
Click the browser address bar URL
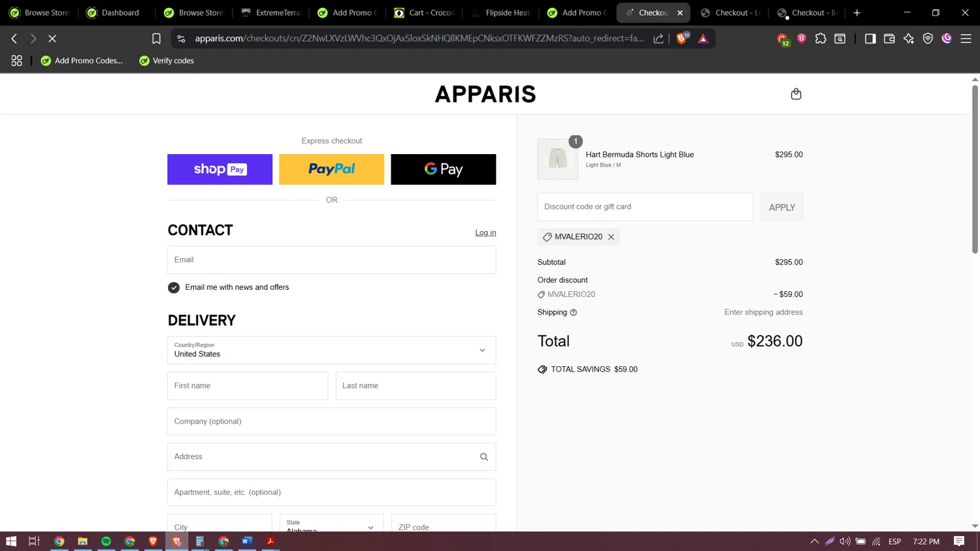point(419,39)
